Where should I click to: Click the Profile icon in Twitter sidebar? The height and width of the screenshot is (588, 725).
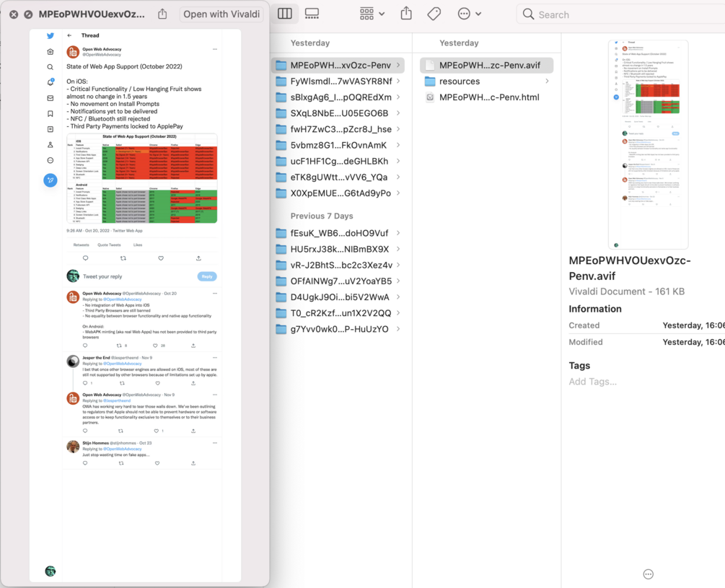click(x=50, y=145)
